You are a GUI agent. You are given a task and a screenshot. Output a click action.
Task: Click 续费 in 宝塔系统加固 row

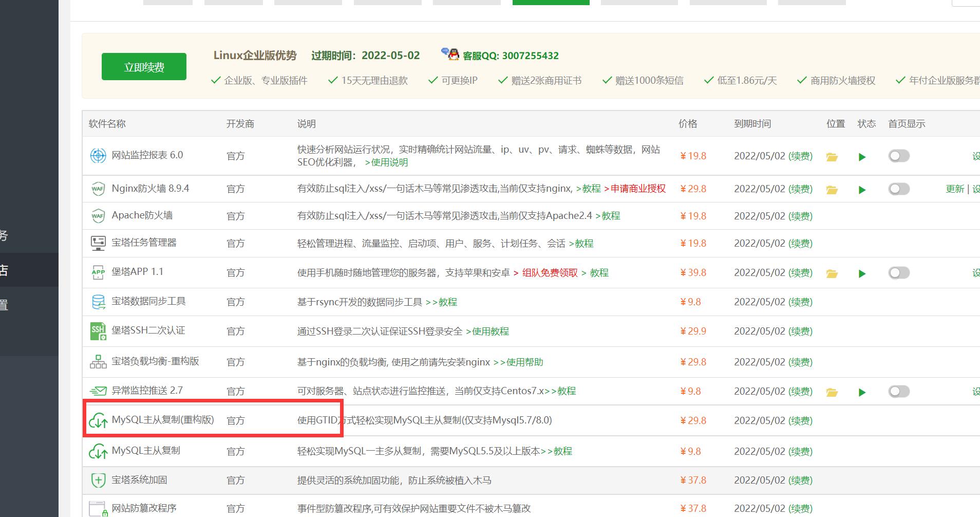click(x=800, y=480)
